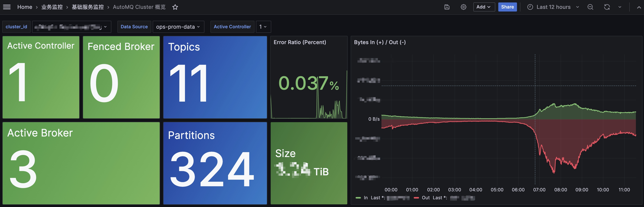Navigate to 基础服务监控 breadcrumb
Viewport: 644px width, 207px height.
point(88,7)
